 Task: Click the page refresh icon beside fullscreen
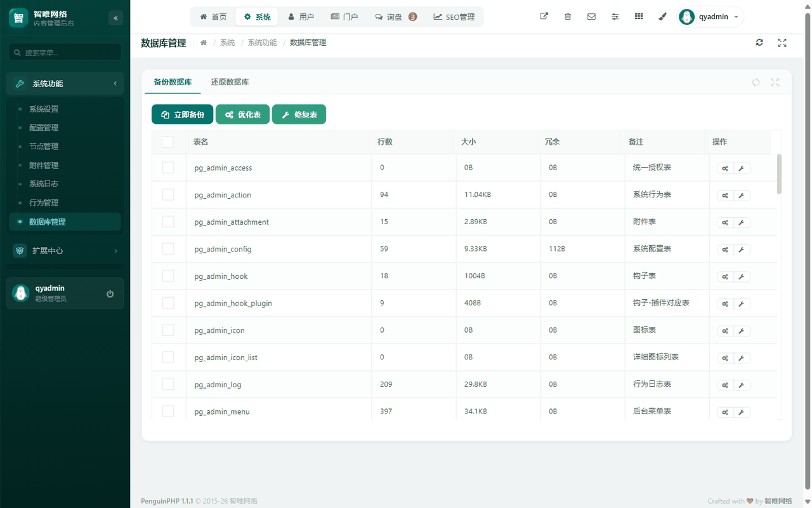759,43
